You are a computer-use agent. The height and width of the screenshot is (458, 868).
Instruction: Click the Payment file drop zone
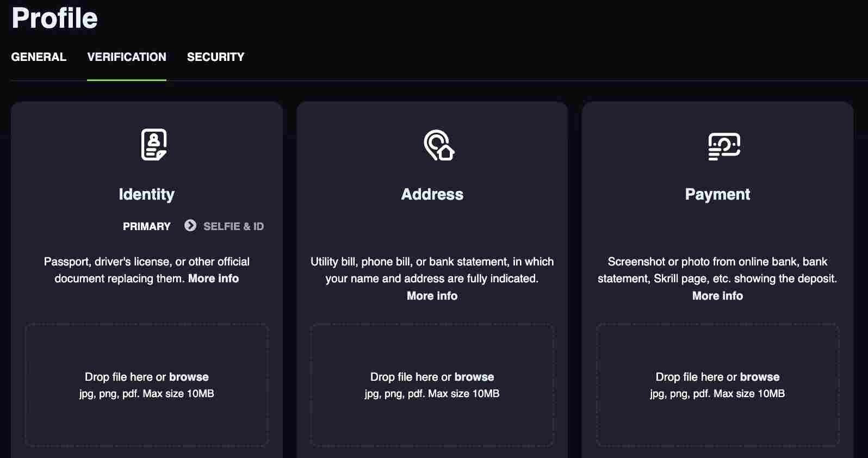point(718,385)
